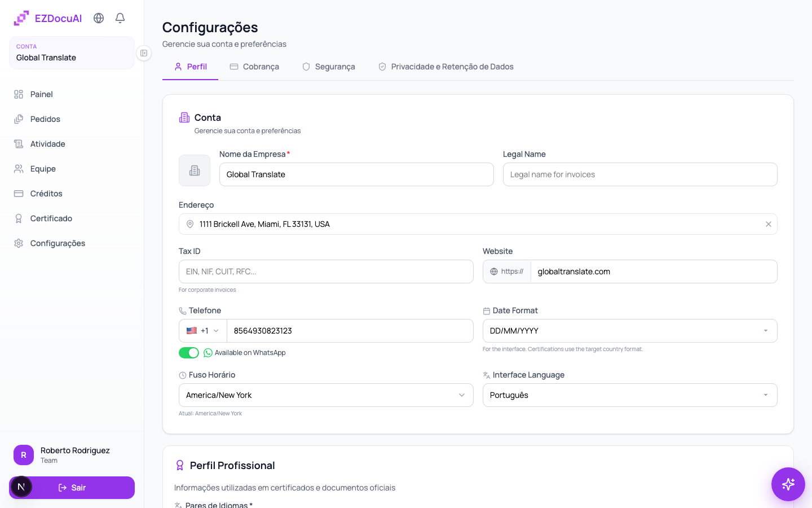Toggle Available on WhatsApp switch

(189, 353)
